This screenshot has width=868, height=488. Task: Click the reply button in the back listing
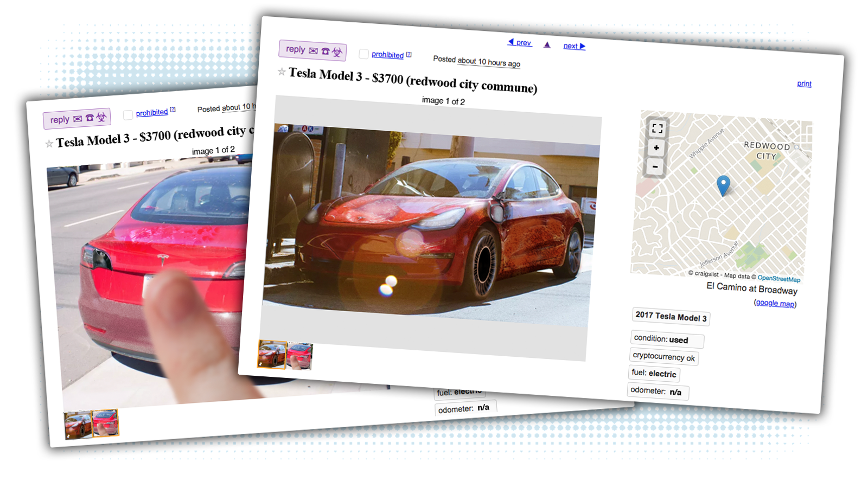point(77,118)
